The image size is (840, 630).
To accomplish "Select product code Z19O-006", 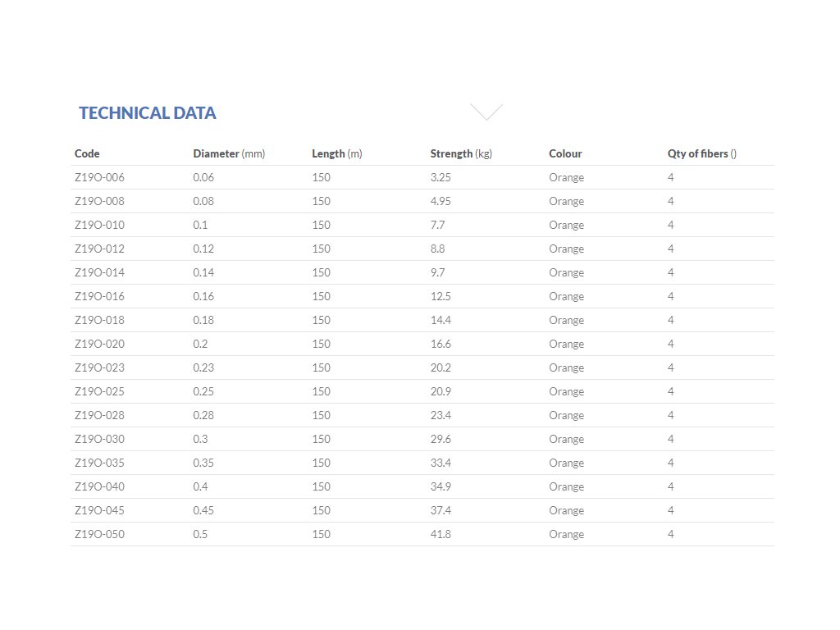I will (99, 177).
